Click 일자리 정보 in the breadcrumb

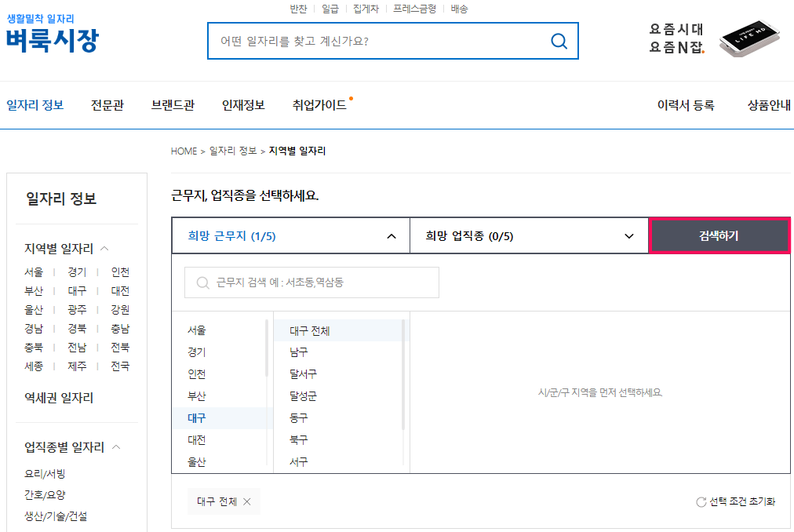[233, 151]
